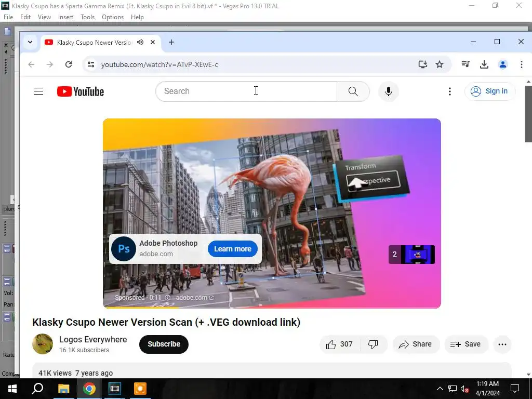Sign in to YouTube
The height and width of the screenshot is (399, 532).
click(x=489, y=91)
